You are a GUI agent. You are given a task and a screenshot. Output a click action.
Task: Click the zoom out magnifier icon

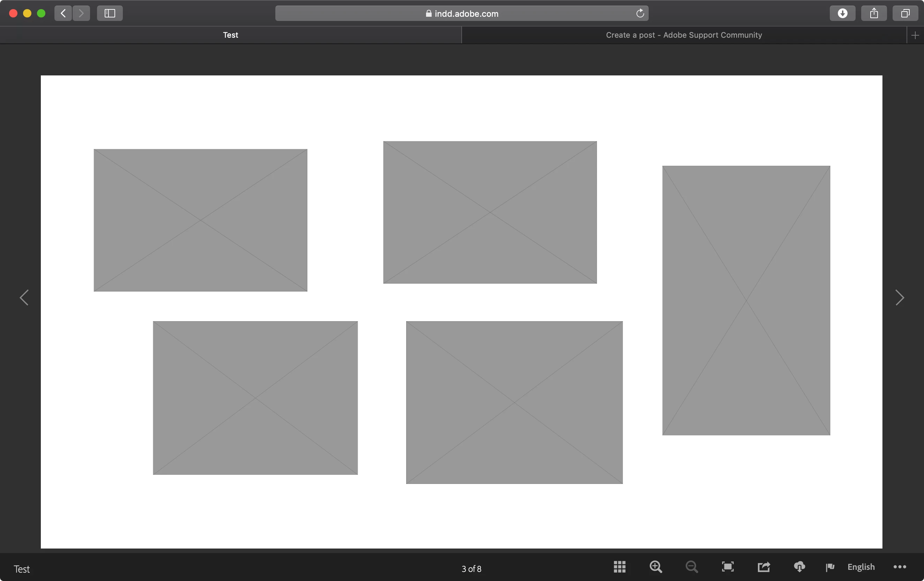click(692, 567)
